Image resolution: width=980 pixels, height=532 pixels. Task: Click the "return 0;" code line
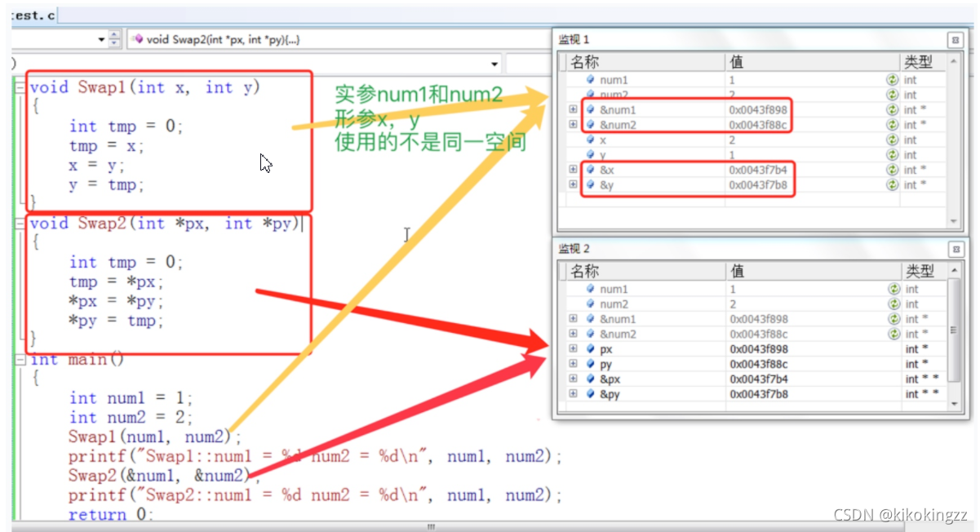[x=111, y=514]
